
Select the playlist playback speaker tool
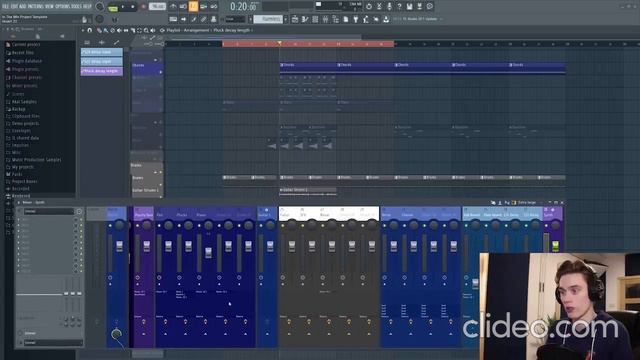(x=153, y=30)
